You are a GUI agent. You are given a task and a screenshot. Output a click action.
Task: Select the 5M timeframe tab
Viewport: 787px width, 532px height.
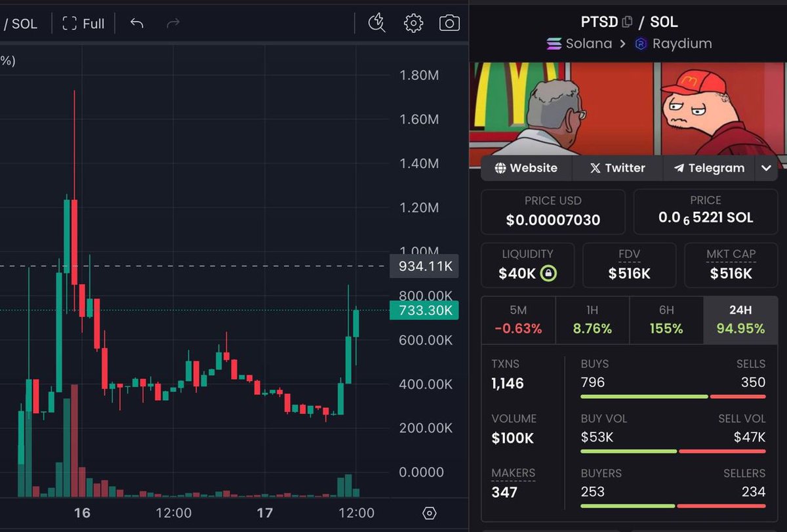(518, 320)
